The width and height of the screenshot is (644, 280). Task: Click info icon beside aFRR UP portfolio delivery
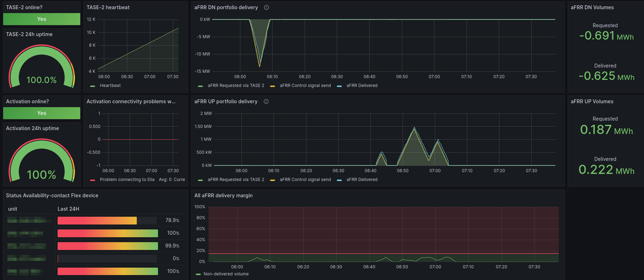(266, 101)
